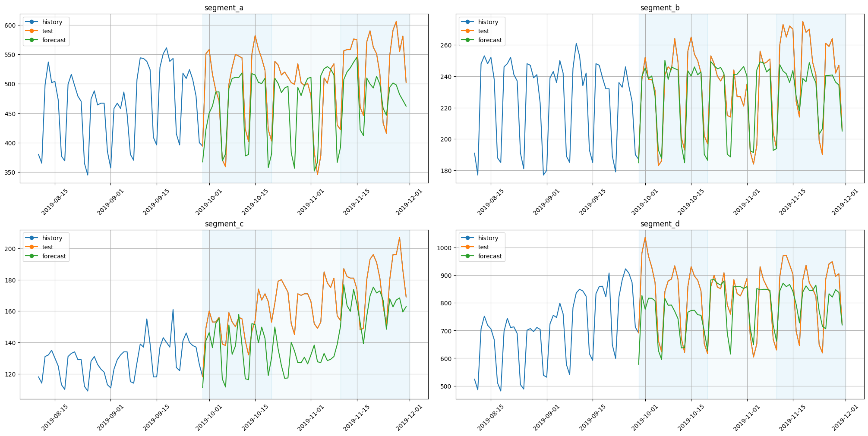Select the 'forecast' legend label in segment_c

54,256
